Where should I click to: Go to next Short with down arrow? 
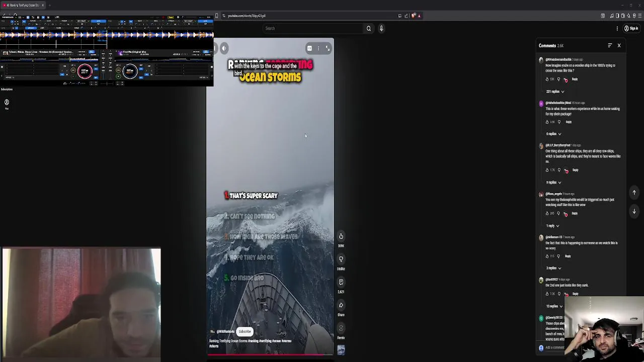[634, 212]
